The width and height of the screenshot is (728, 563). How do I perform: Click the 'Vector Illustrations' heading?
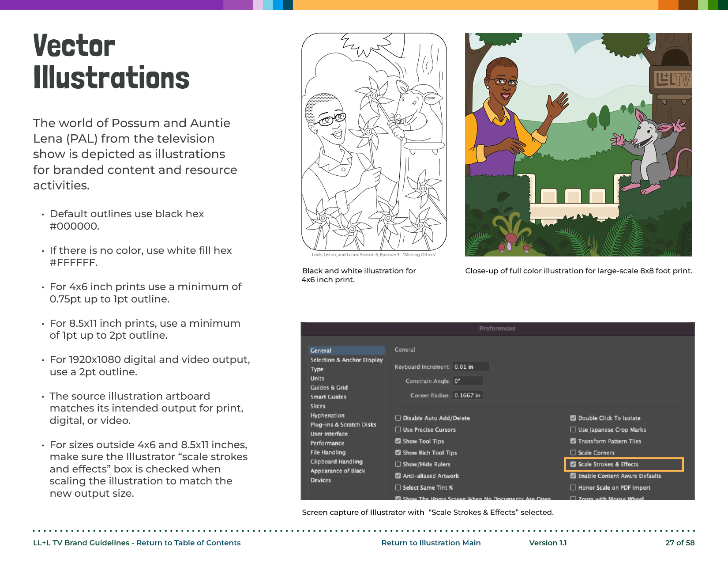(x=111, y=62)
